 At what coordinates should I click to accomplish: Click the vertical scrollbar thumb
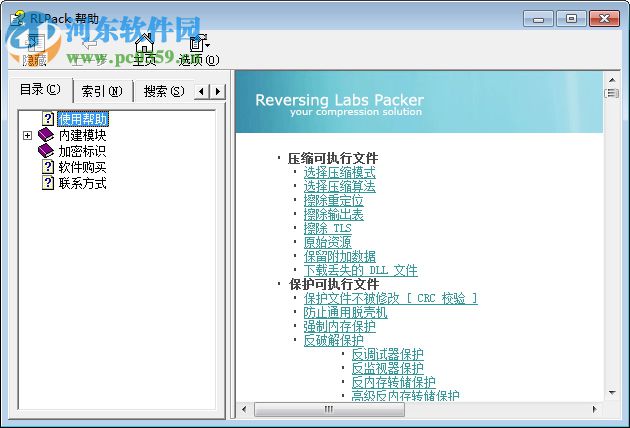(x=612, y=93)
